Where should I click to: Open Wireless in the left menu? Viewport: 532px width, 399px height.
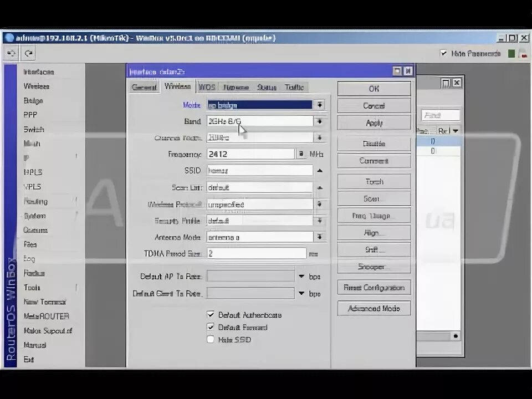[x=37, y=86]
